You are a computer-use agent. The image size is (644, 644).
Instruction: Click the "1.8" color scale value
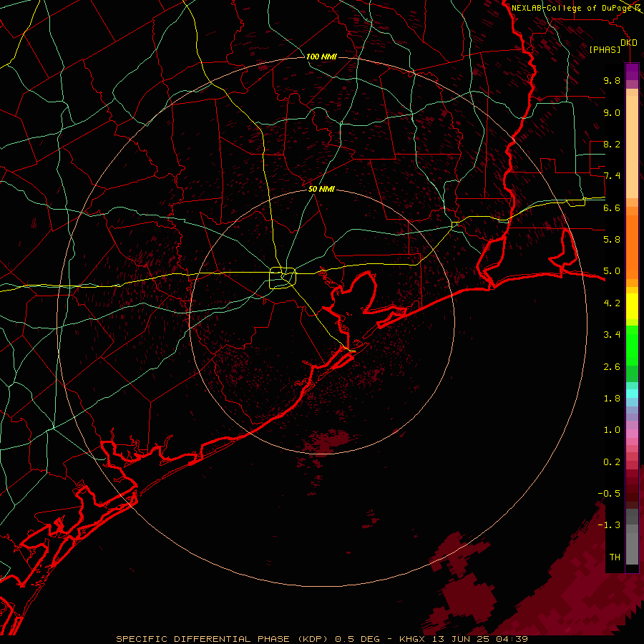(612, 399)
